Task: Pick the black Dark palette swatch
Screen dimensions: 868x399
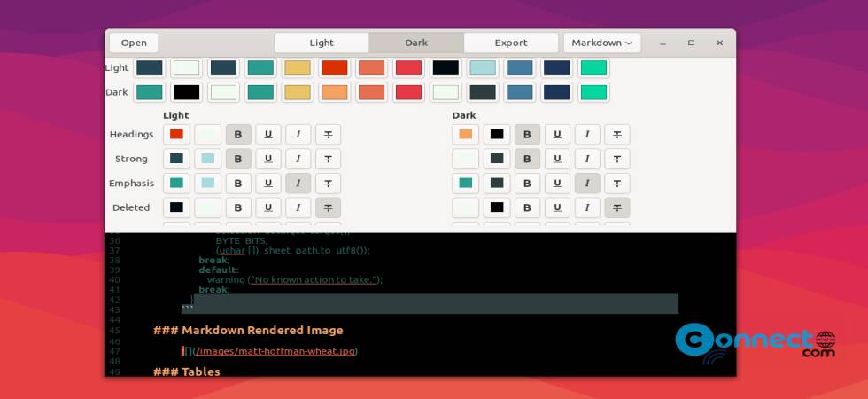Action: (x=187, y=92)
